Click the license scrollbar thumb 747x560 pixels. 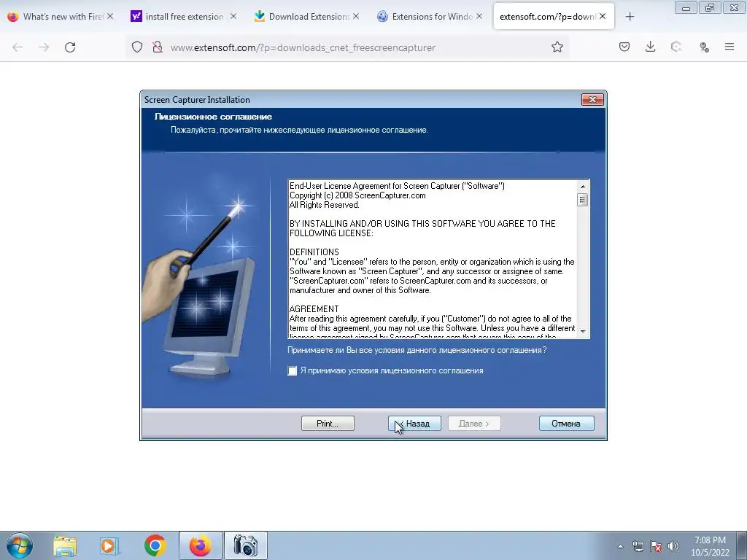(x=583, y=200)
